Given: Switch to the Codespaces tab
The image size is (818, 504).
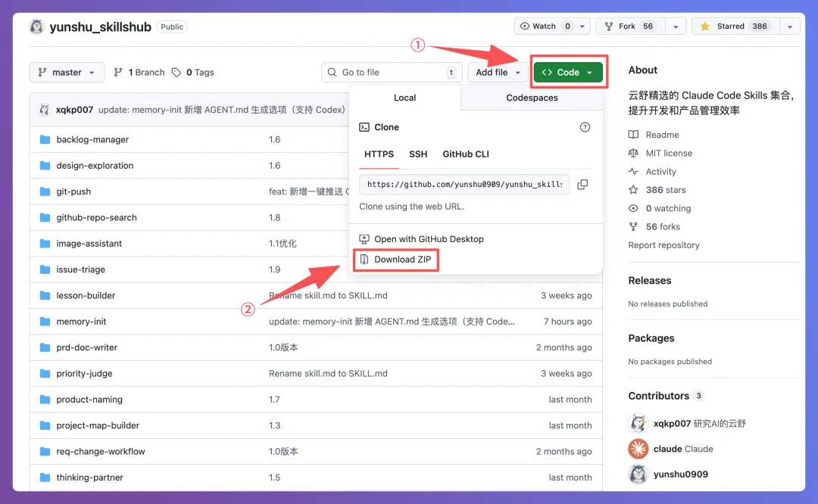Looking at the screenshot, I should coord(532,98).
